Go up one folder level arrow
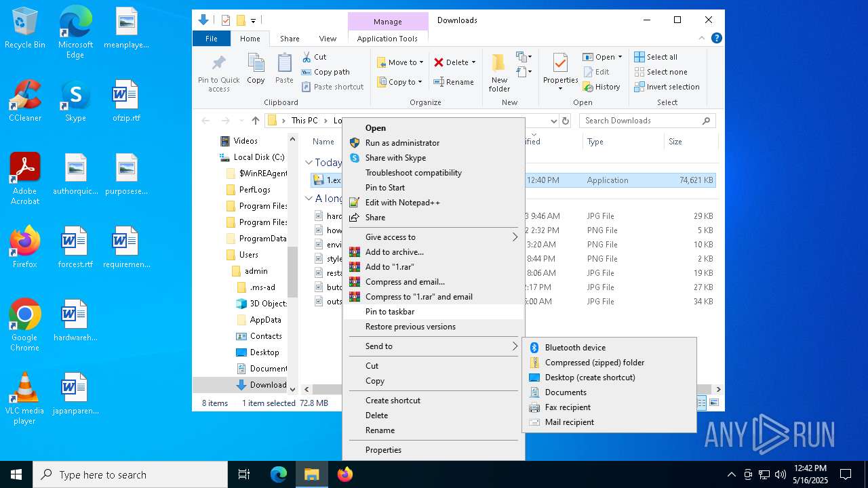The height and width of the screenshot is (488, 868). [255, 121]
